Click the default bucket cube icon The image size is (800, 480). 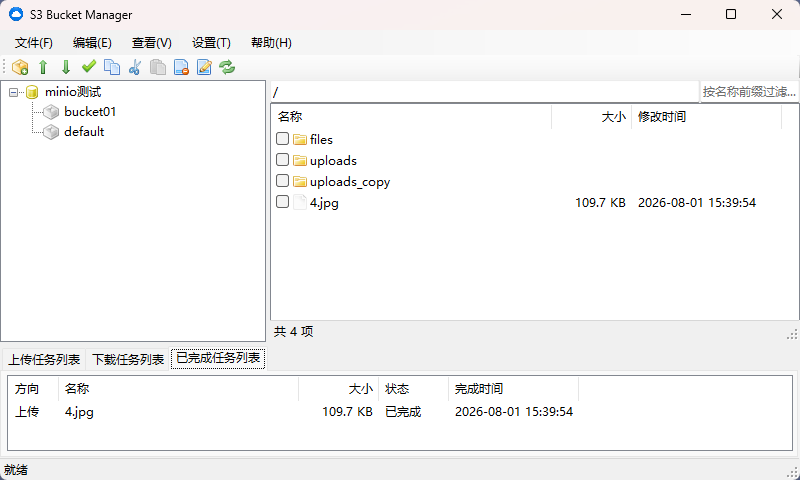(x=51, y=132)
